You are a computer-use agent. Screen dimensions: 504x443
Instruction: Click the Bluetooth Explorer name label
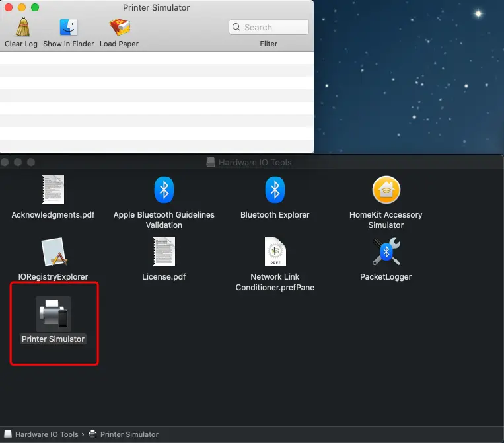click(x=275, y=215)
